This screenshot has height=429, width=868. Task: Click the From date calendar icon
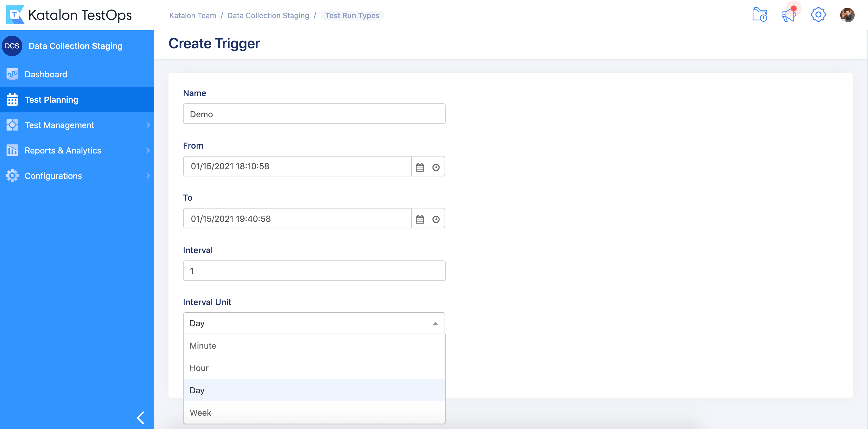click(420, 166)
